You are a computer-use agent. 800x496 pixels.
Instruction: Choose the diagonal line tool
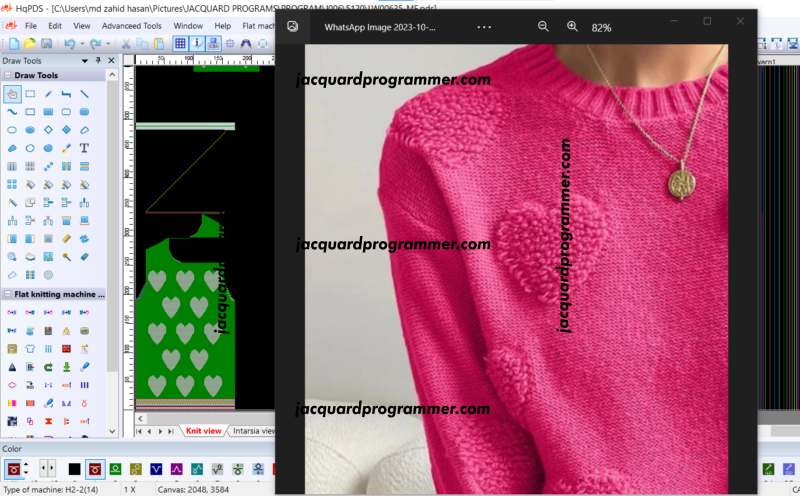tap(84, 94)
